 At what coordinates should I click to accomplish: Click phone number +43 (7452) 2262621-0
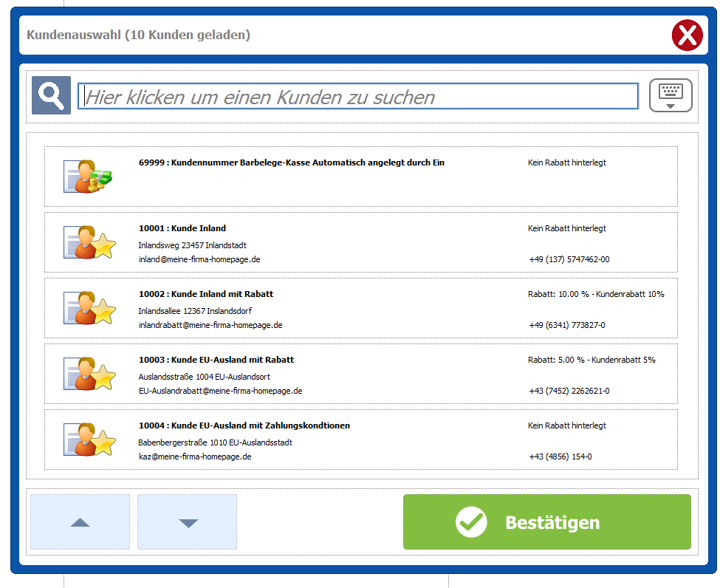tap(569, 391)
